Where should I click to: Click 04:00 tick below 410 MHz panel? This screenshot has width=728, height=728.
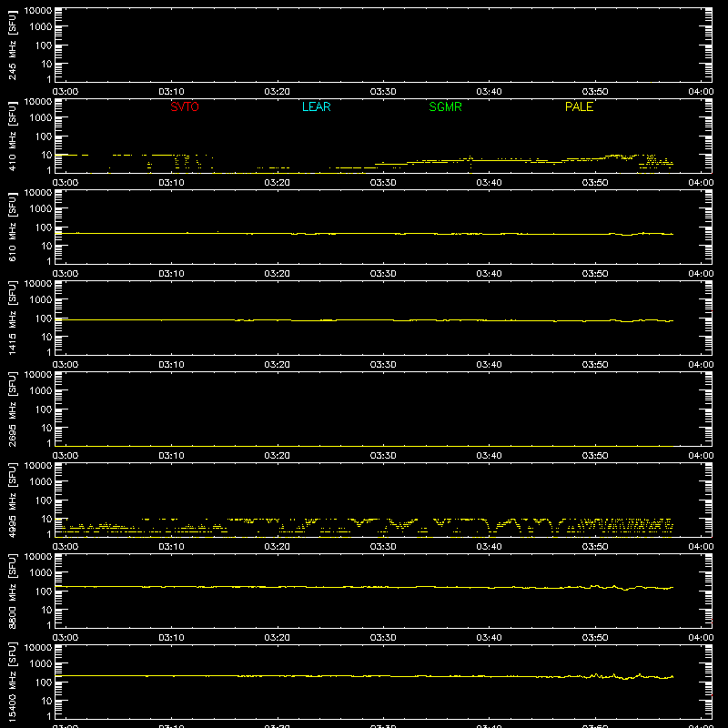pyautogui.click(x=701, y=183)
